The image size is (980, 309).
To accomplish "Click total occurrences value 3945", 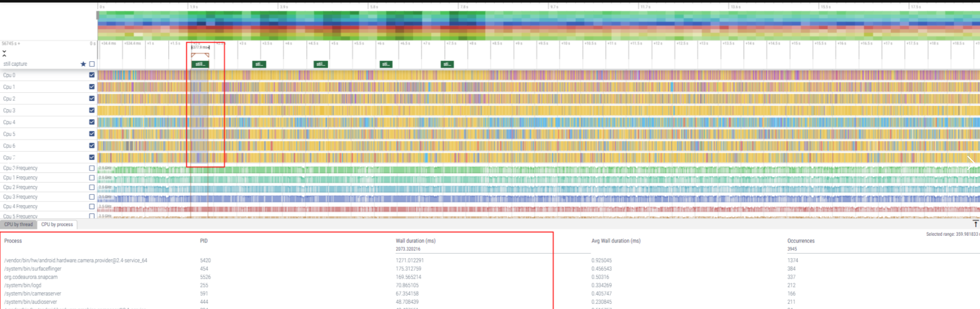I will pos(792,249).
